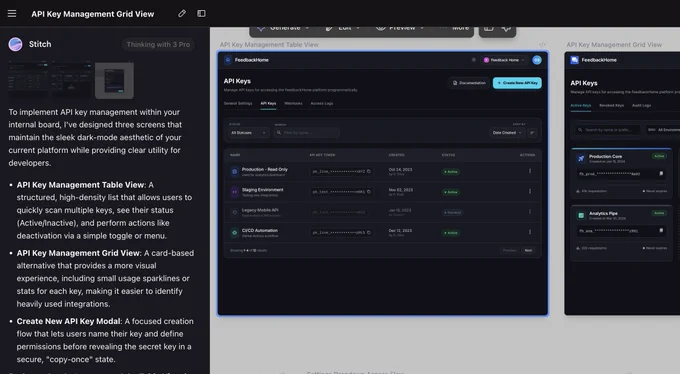Select the API Key Management Table View frame label

269,45
